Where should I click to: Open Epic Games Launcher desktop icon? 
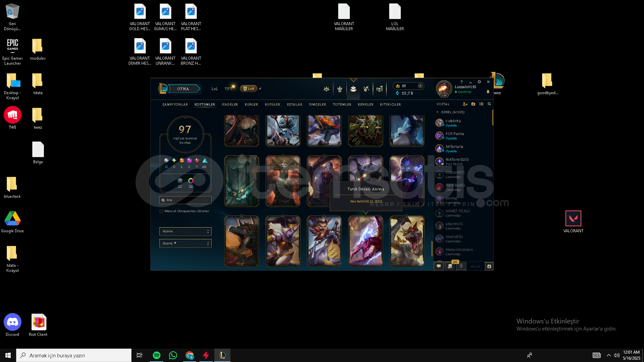pyautogui.click(x=12, y=51)
